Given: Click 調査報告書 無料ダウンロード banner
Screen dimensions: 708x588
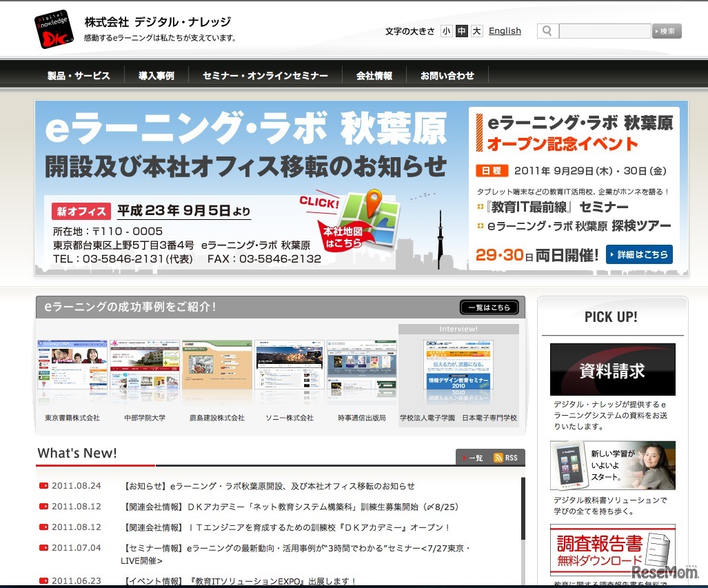Looking at the screenshot, I should pos(613,549).
